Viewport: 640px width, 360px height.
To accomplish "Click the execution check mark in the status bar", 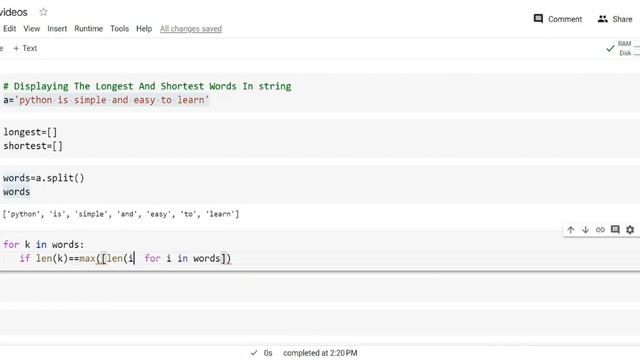I will tap(254, 353).
